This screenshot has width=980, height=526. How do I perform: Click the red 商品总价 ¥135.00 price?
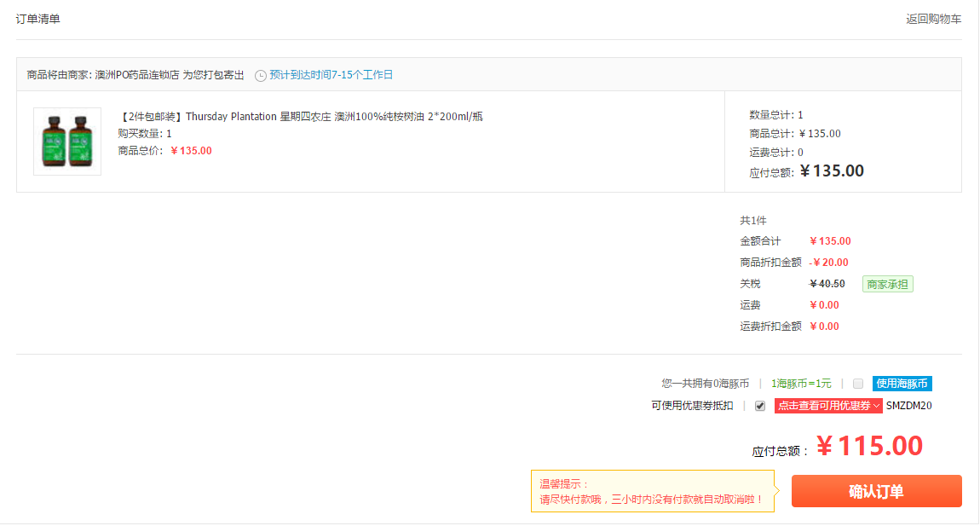pos(191,151)
